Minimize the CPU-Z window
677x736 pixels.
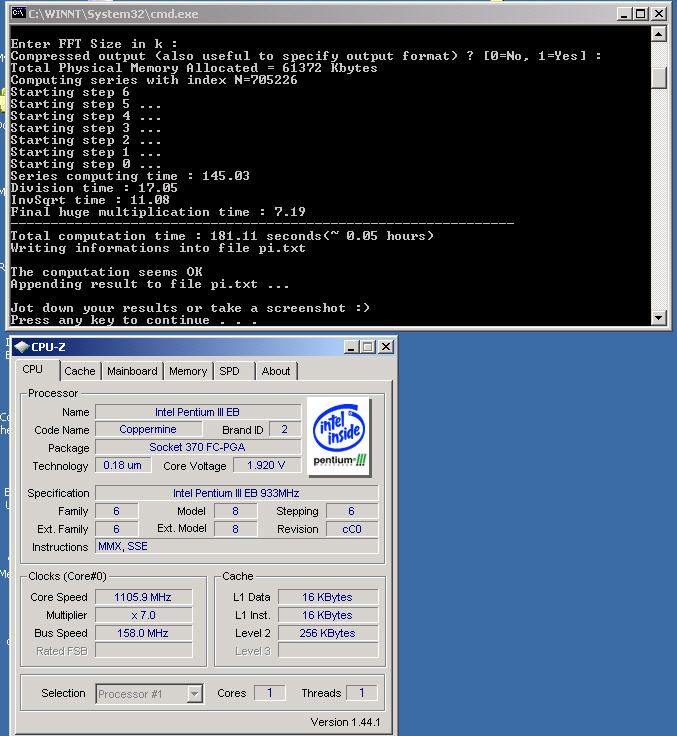(x=351, y=347)
